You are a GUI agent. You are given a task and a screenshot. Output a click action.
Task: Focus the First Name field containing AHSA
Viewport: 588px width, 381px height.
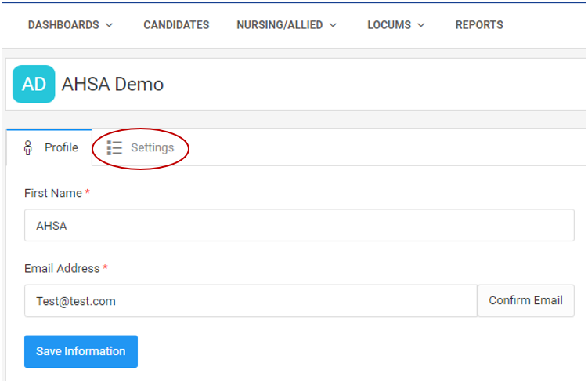pos(299,225)
